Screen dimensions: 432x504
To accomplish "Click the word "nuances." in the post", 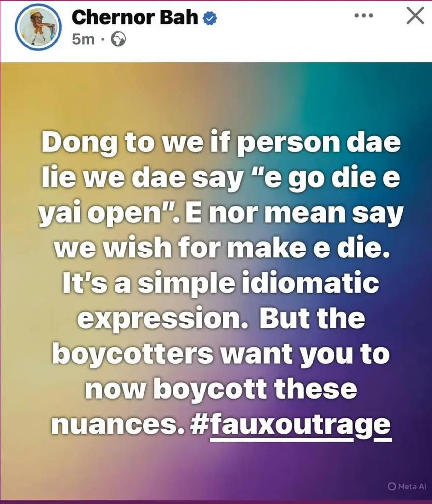I will (118, 425).
